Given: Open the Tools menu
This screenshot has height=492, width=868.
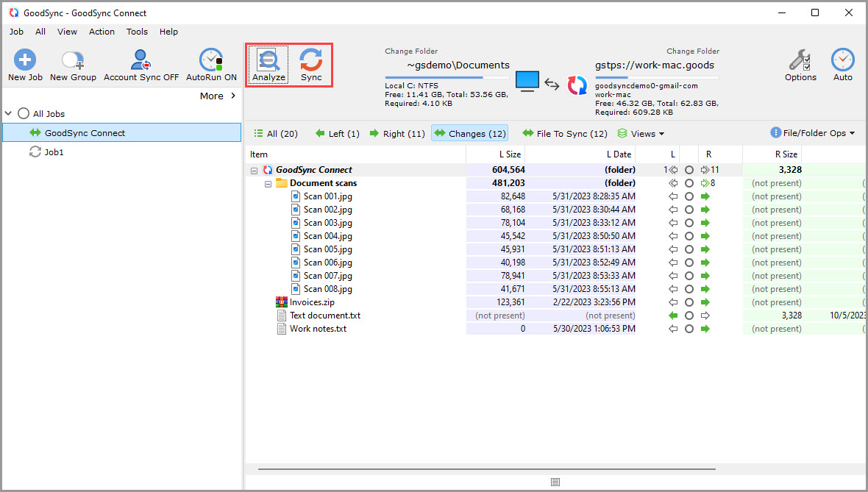Looking at the screenshot, I should pyautogui.click(x=137, y=32).
